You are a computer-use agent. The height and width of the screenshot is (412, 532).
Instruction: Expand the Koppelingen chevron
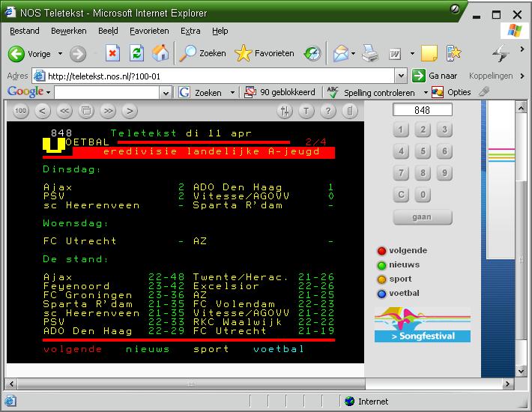click(x=522, y=76)
